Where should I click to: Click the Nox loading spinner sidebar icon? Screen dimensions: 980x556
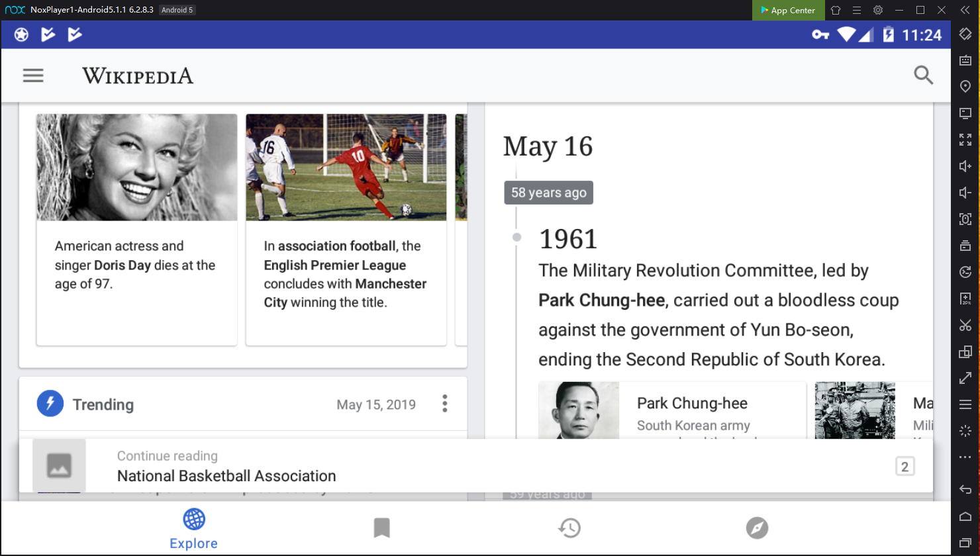coord(965,431)
